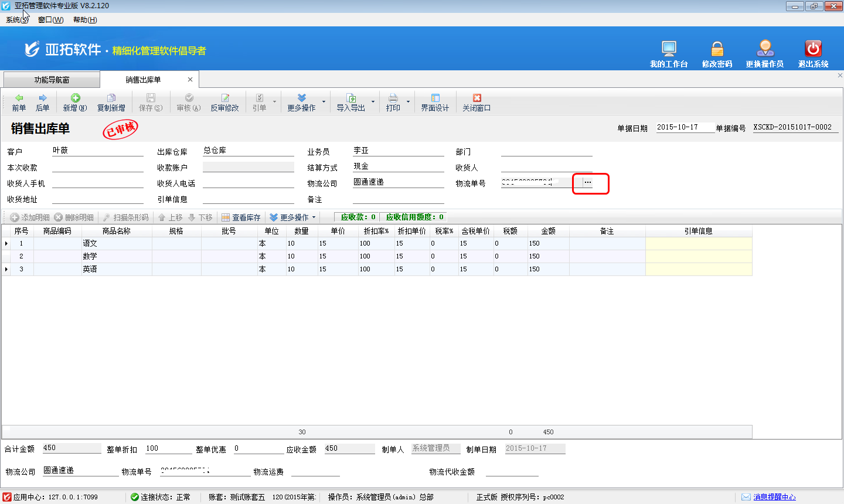Click the 新增 new document icon
The width and height of the screenshot is (844, 504).
click(75, 98)
